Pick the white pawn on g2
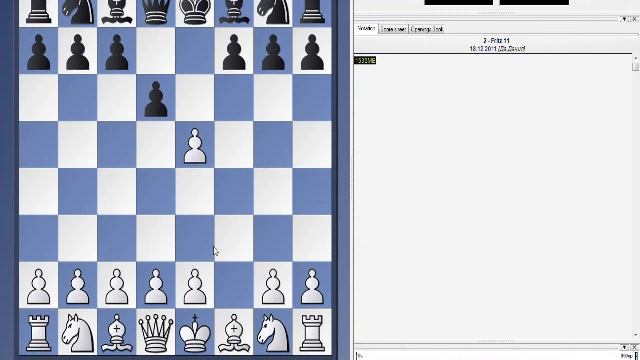Screen dimensions: 640x360 (273, 286)
